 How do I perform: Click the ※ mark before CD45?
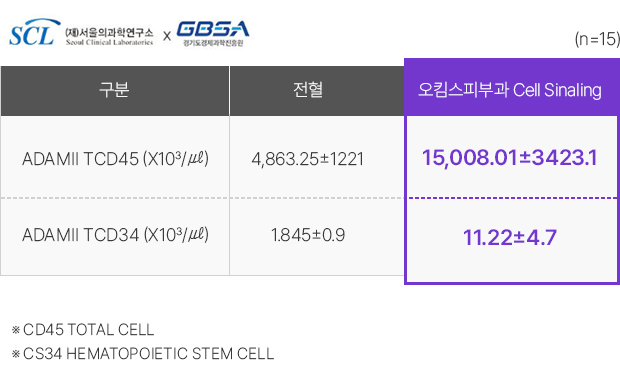click(16, 330)
